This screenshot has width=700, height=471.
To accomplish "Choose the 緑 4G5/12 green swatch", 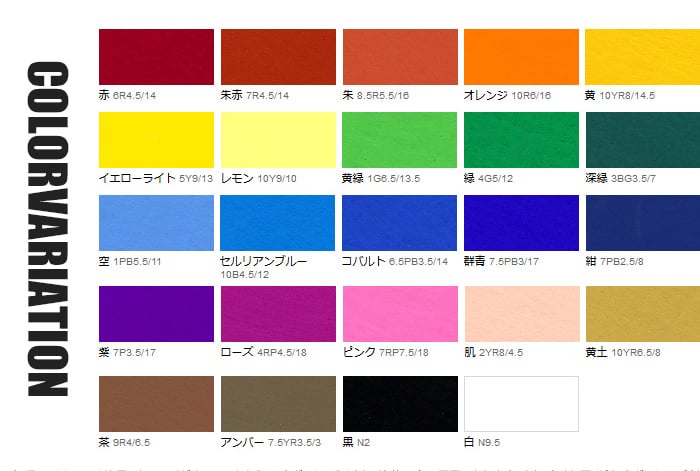I will coord(521,140).
